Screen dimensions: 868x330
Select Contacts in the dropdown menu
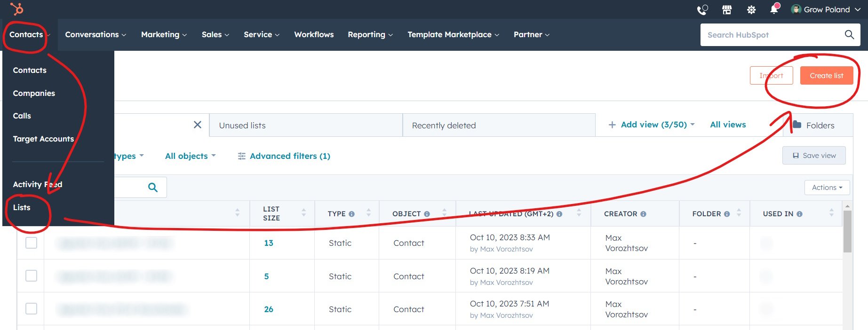coord(30,70)
